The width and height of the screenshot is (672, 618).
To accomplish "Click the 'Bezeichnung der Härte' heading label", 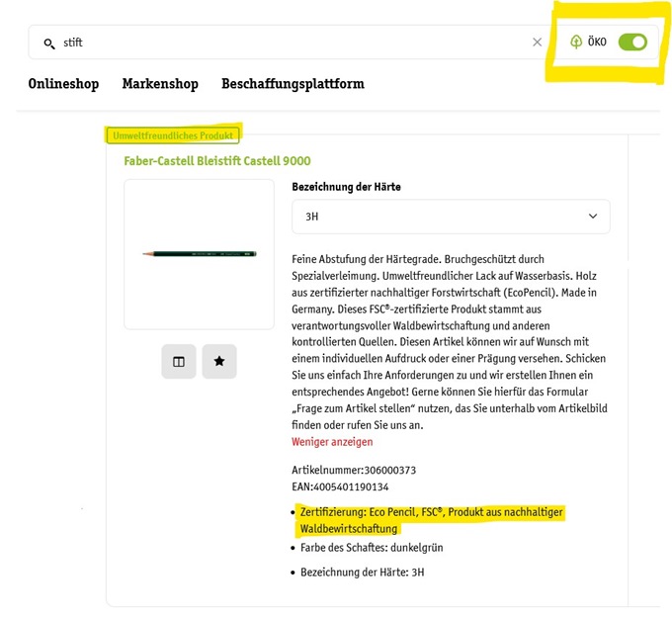I will pos(346,187).
